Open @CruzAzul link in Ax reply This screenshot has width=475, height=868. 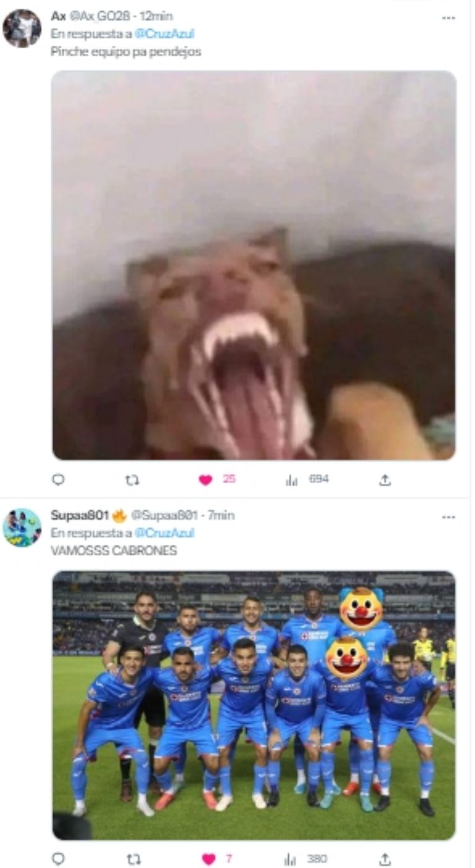coord(164,34)
